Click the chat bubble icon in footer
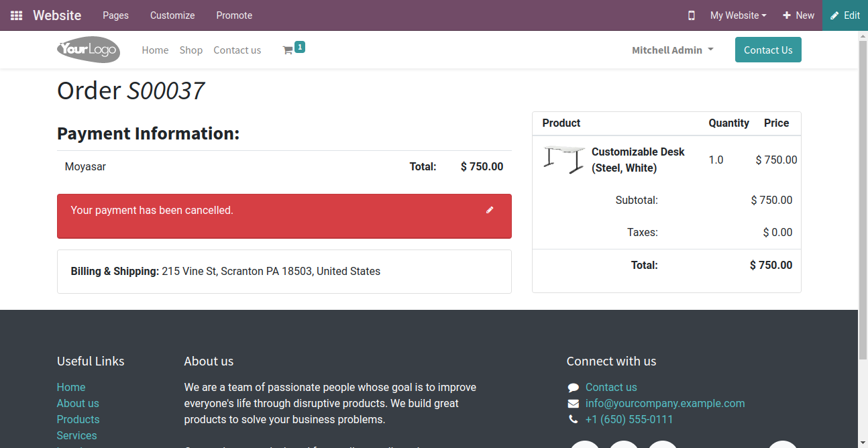This screenshot has width=868, height=448. pos(573,388)
